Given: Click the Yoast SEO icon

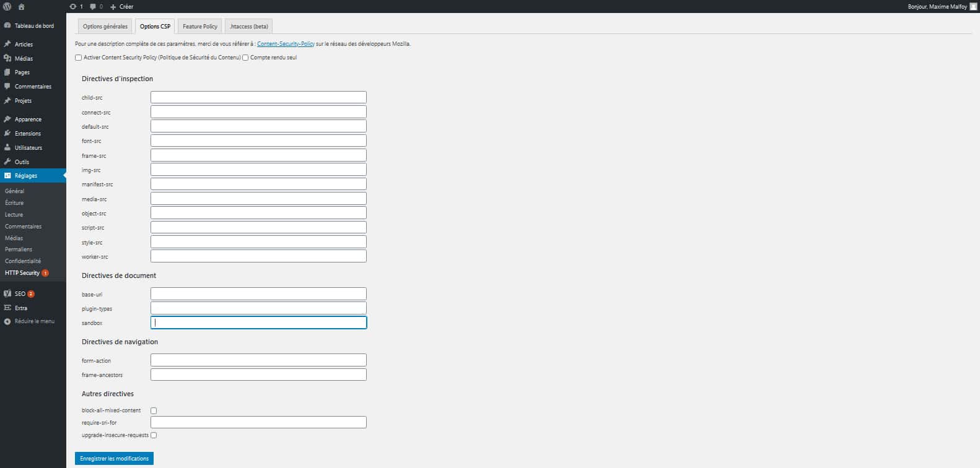Looking at the screenshot, I should [7, 293].
